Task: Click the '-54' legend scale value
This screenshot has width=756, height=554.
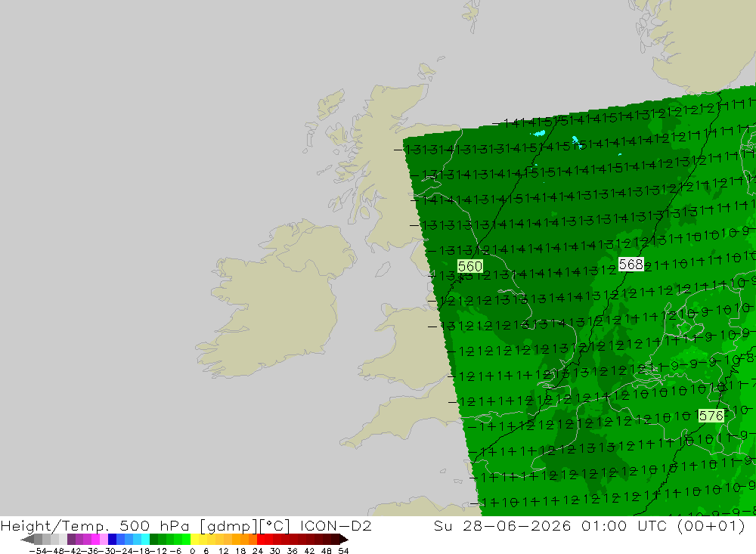Action: point(39,551)
